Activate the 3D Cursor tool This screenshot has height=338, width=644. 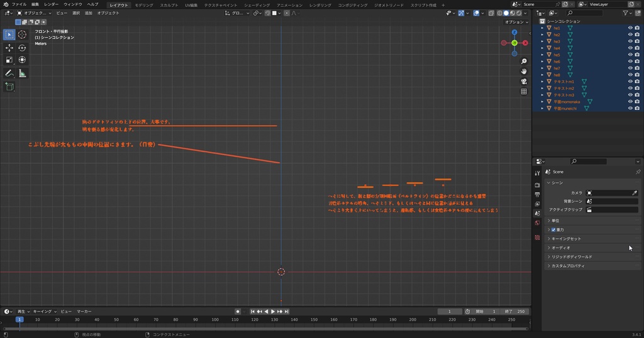tap(22, 35)
